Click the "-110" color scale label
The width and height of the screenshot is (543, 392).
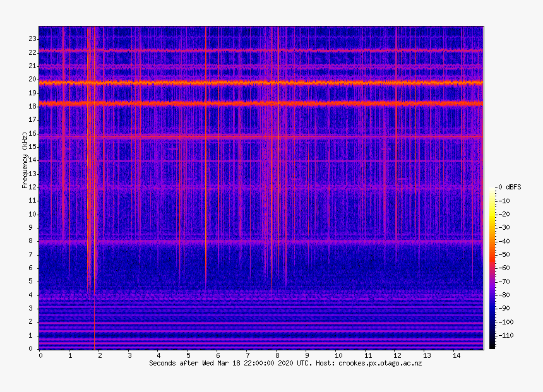[x=506, y=335]
